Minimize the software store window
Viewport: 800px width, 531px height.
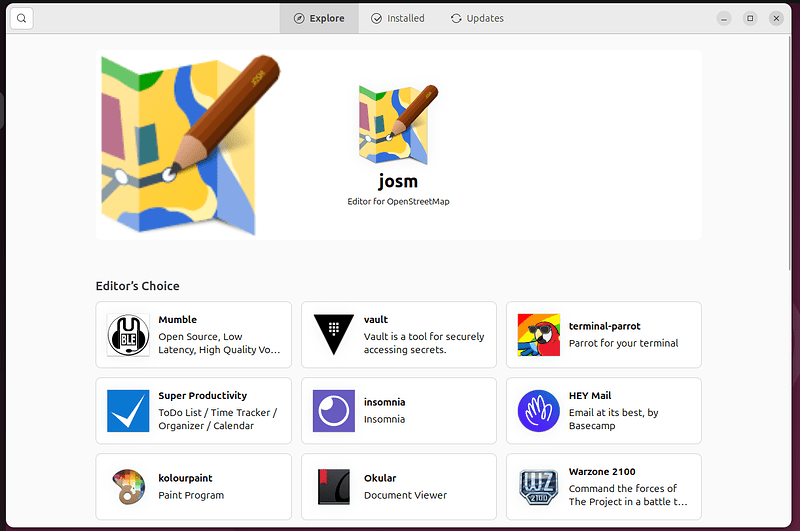click(723, 19)
